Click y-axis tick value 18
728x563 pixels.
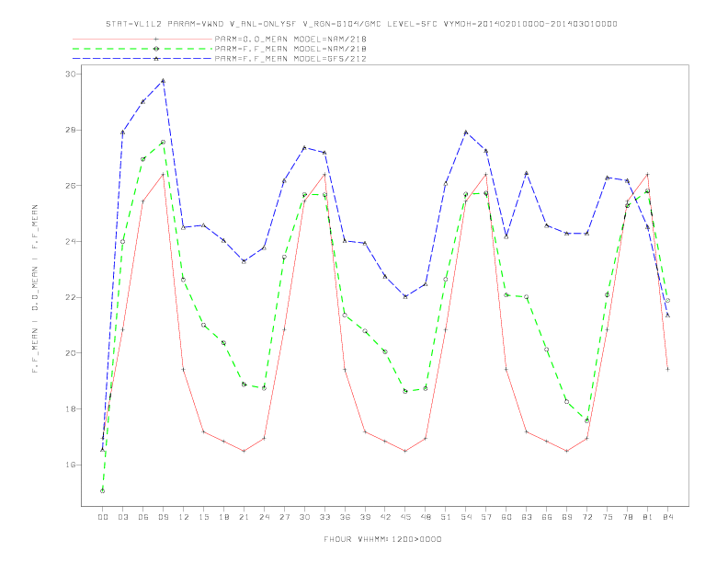pyautogui.click(x=71, y=408)
